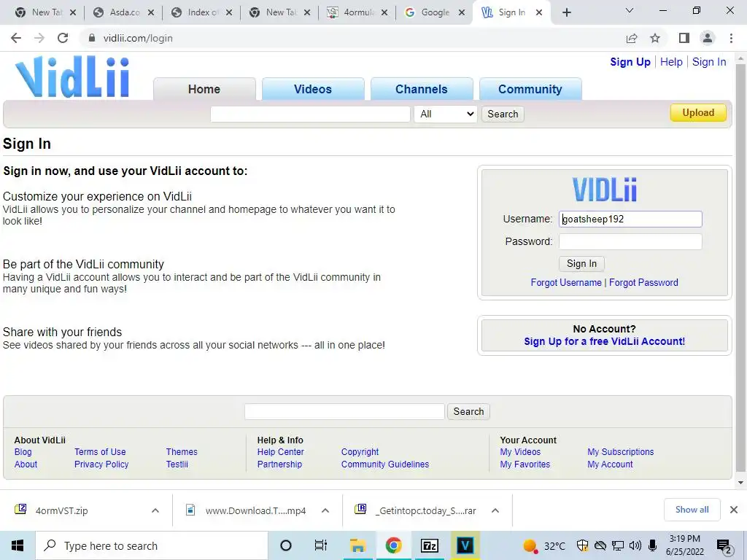Image resolution: width=747 pixels, height=560 pixels.
Task: Open Help Center footer link
Action: [281, 452]
